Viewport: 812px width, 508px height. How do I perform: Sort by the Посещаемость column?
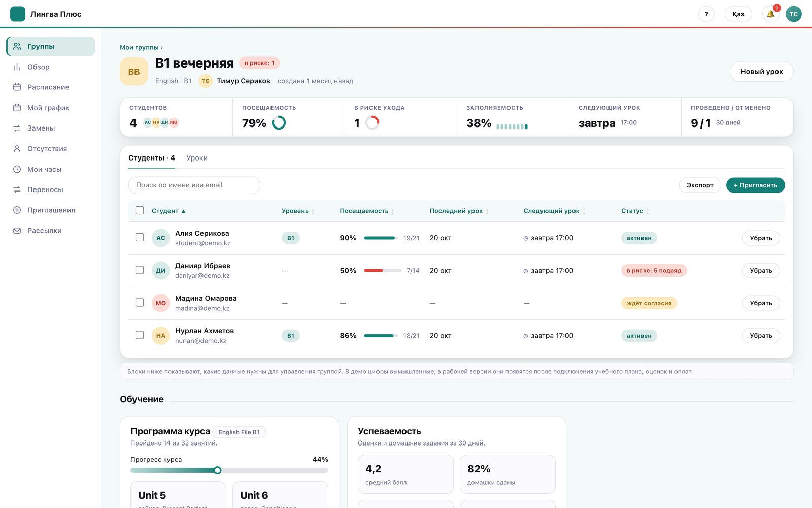[367, 211]
